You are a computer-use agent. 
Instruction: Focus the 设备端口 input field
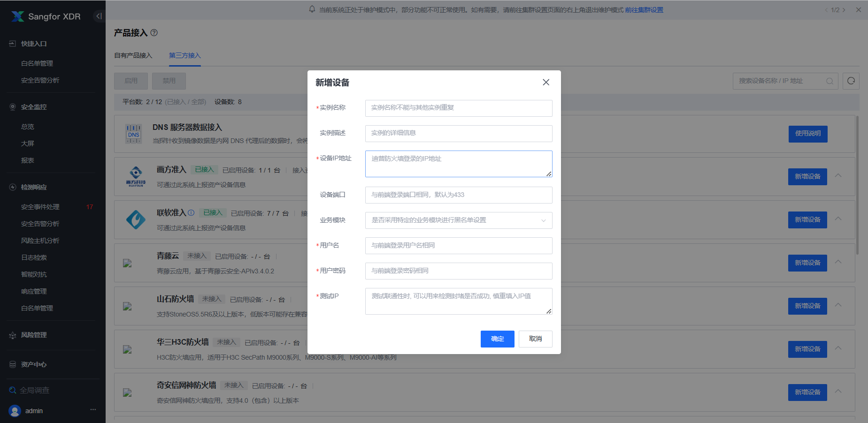[x=459, y=195]
